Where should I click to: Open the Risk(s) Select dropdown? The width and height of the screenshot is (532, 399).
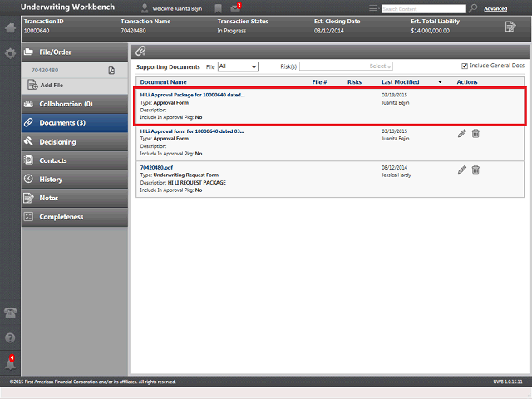[x=346, y=66]
